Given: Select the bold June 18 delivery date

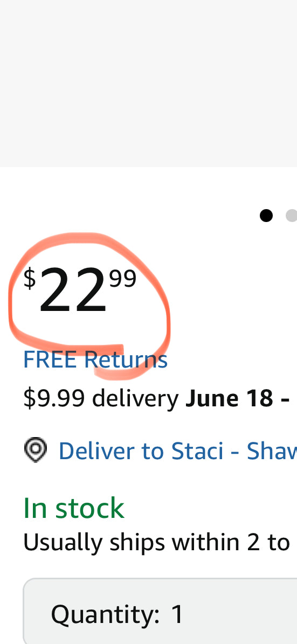Looking at the screenshot, I should [229, 398].
